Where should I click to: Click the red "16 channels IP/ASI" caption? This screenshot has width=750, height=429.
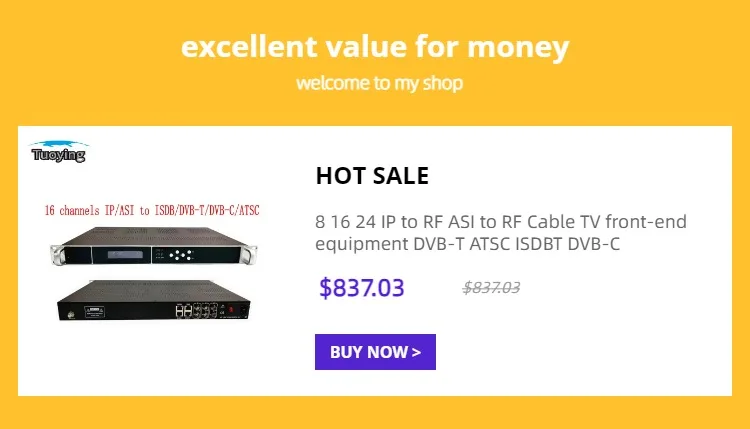click(151, 211)
